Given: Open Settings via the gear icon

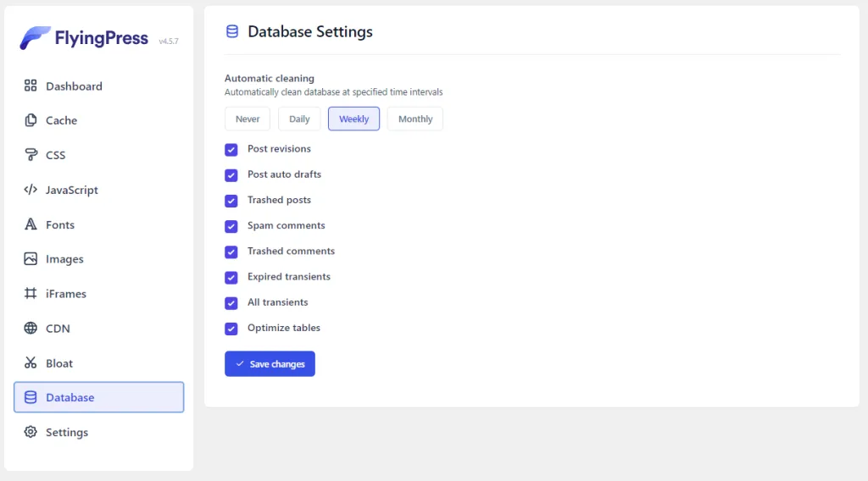Looking at the screenshot, I should coord(31,432).
